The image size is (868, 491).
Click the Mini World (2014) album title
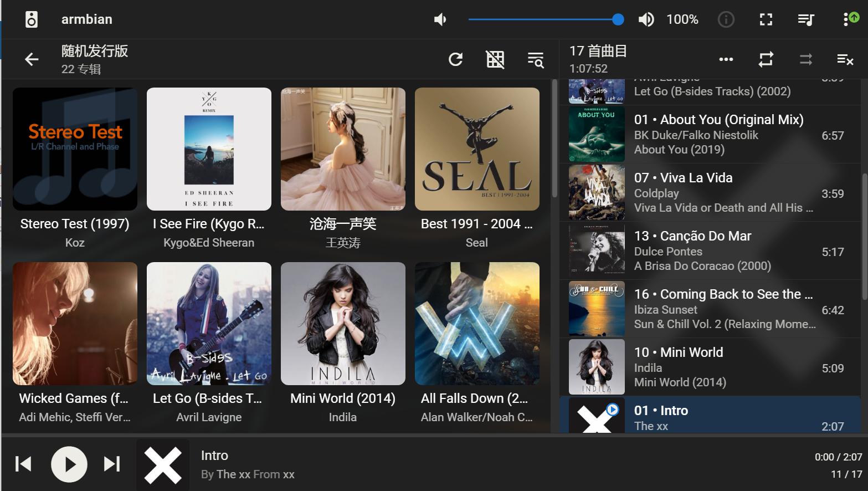tap(343, 398)
